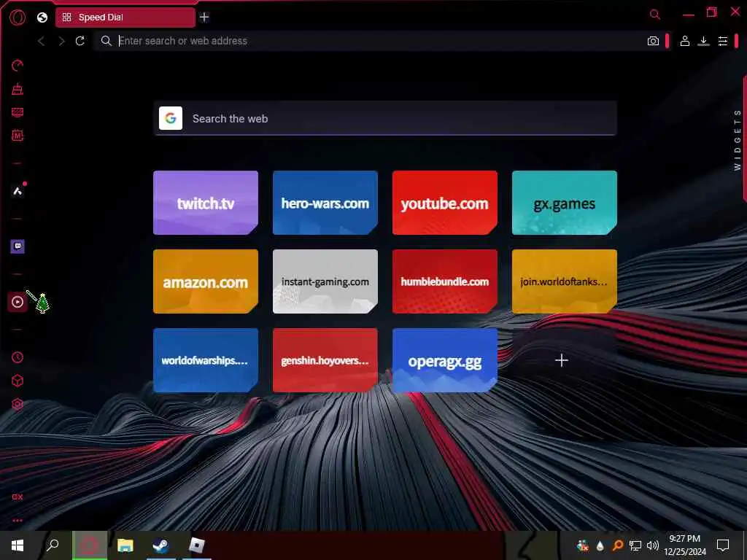This screenshot has height=560, width=747.
Task: Open the GX Control speedometer icon
Action: (x=18, y=66)
